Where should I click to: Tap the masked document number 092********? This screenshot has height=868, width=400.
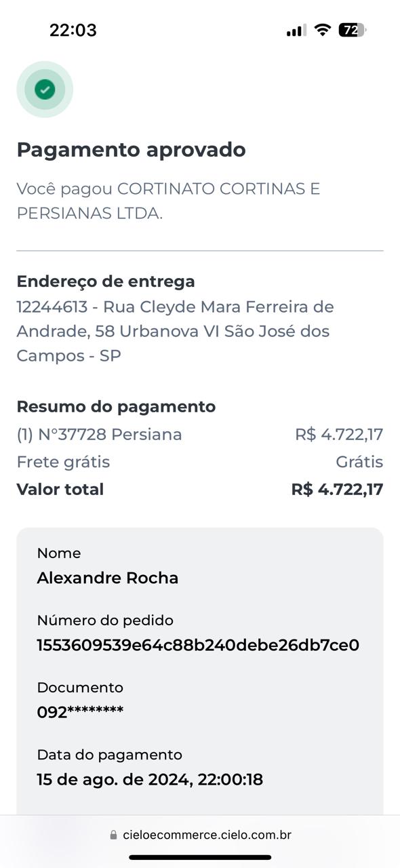point(80,712)
